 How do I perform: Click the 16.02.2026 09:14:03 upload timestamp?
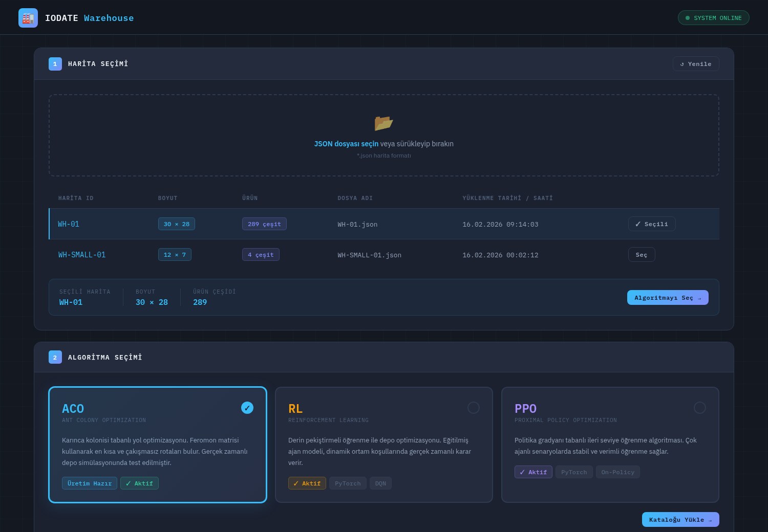(500, 224)
